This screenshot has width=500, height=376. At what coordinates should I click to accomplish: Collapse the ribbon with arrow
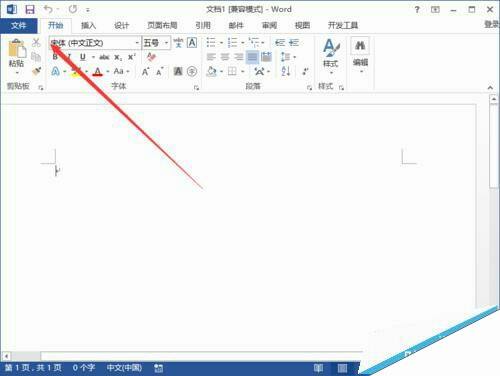click(490, 88)
